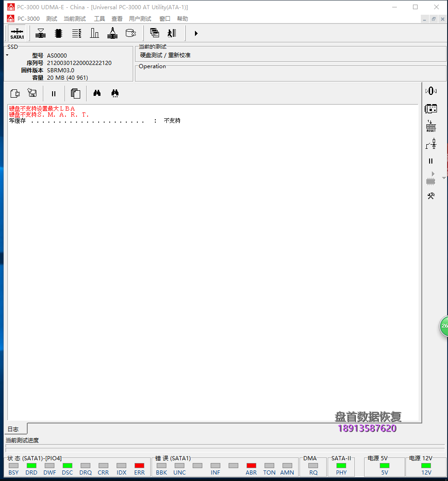Click the DWF status indicator
Image resolution: width=448 pixels, height=481 pixels.
click(x=49, y=466)
